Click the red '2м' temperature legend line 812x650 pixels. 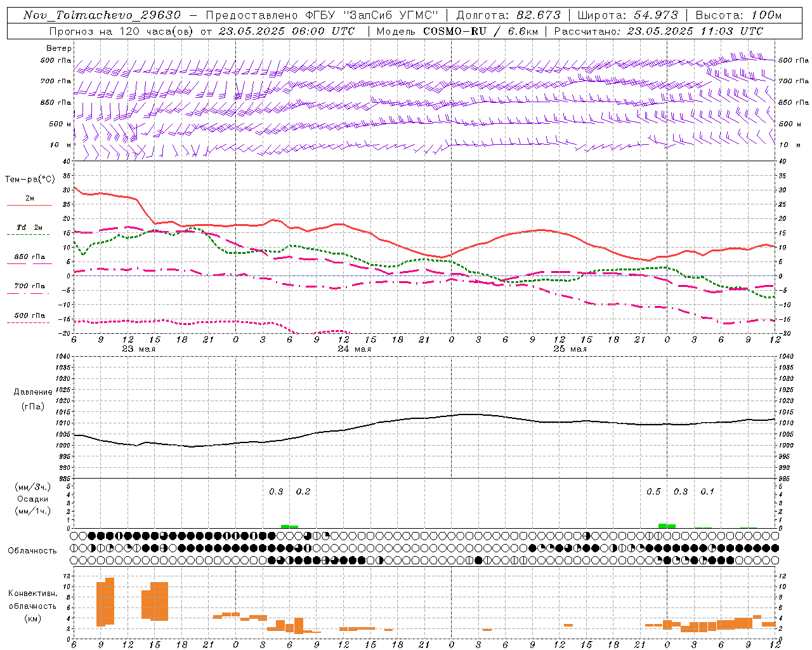(29, 205)
